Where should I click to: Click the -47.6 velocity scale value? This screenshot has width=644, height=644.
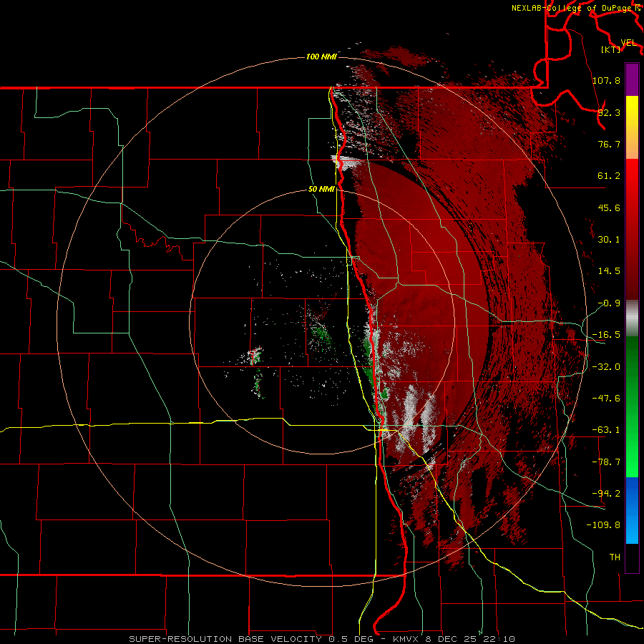click(606, 399)
